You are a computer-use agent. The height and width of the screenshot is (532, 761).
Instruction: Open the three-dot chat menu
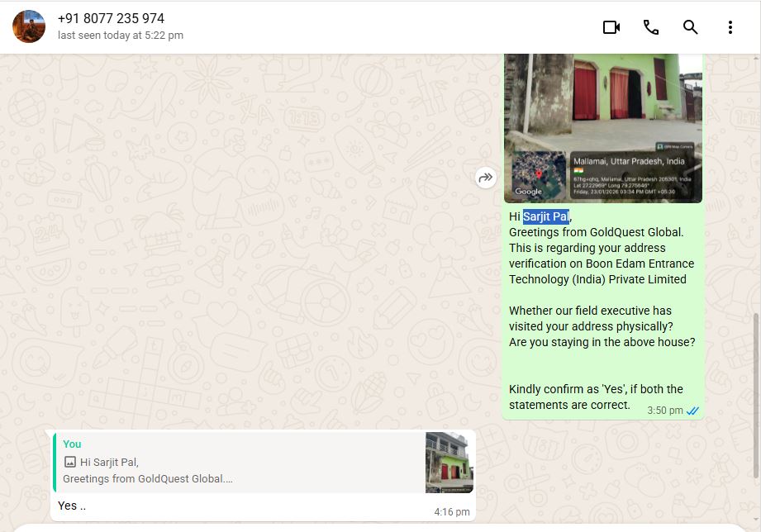click(x=730, y=27)
